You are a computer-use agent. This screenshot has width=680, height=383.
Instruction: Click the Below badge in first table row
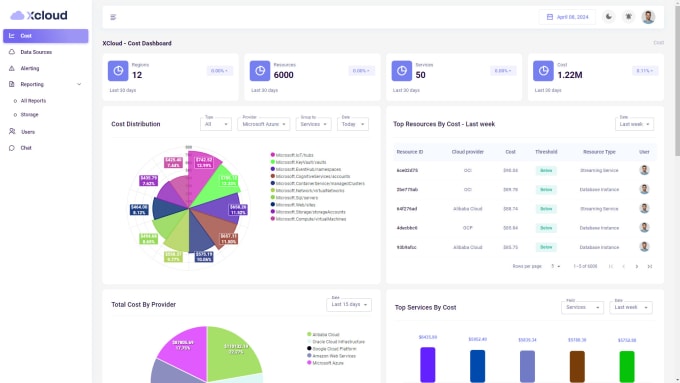(546, 170)
